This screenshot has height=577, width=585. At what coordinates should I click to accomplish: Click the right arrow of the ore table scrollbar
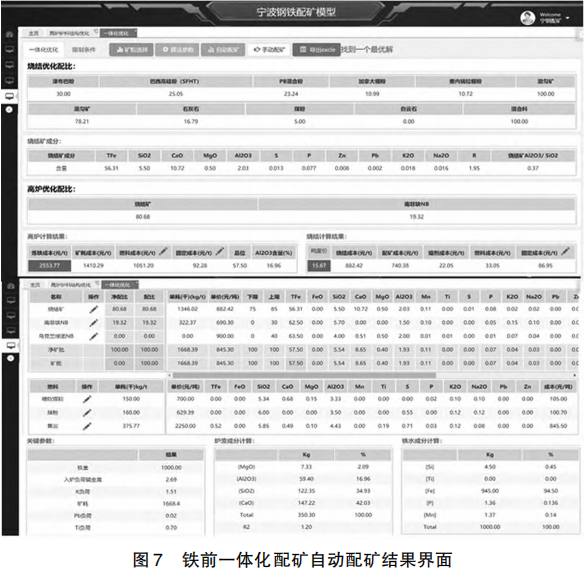pyautogui.click(x=575, y=375)
